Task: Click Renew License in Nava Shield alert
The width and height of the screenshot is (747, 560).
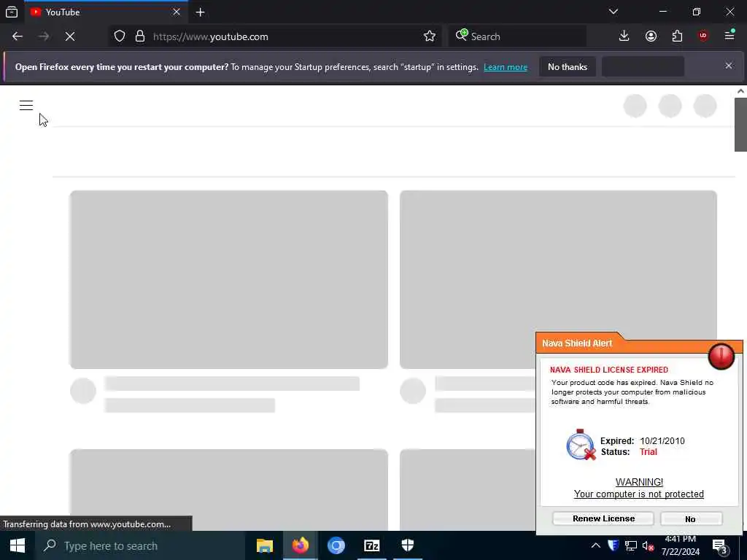Action: click(x=603, y=518)
